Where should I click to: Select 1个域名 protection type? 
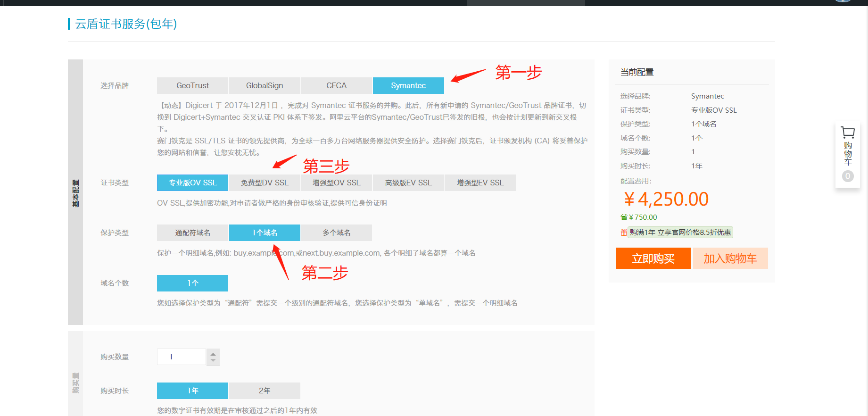[265, 233]
